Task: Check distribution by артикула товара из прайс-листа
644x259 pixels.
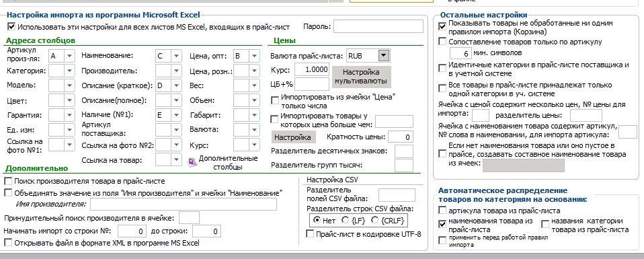Action: 442,211
